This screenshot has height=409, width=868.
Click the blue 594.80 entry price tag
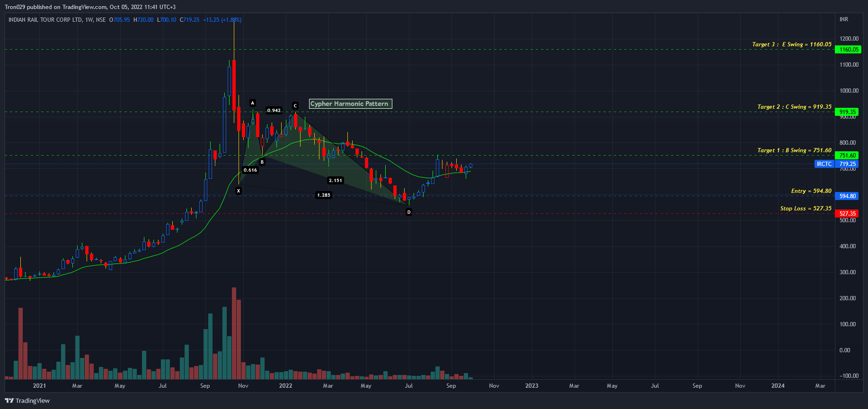point(847,196)
